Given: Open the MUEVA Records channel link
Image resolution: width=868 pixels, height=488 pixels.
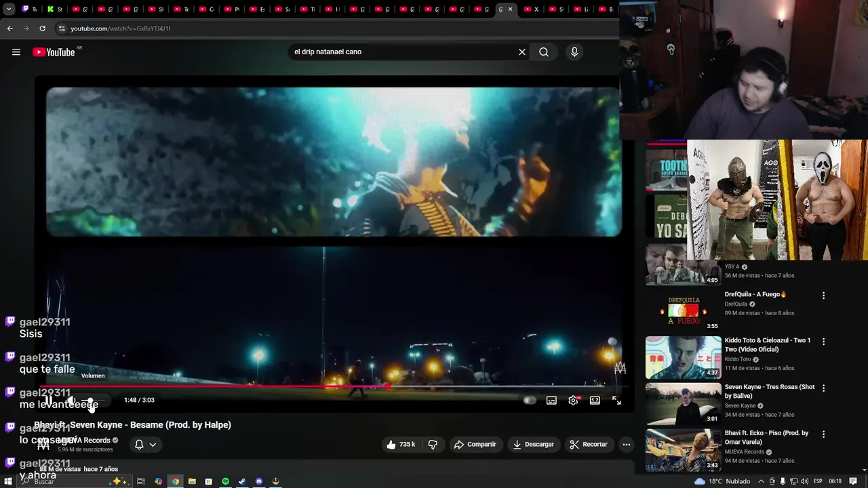Looking at the screenshot, I should (83, 441).
